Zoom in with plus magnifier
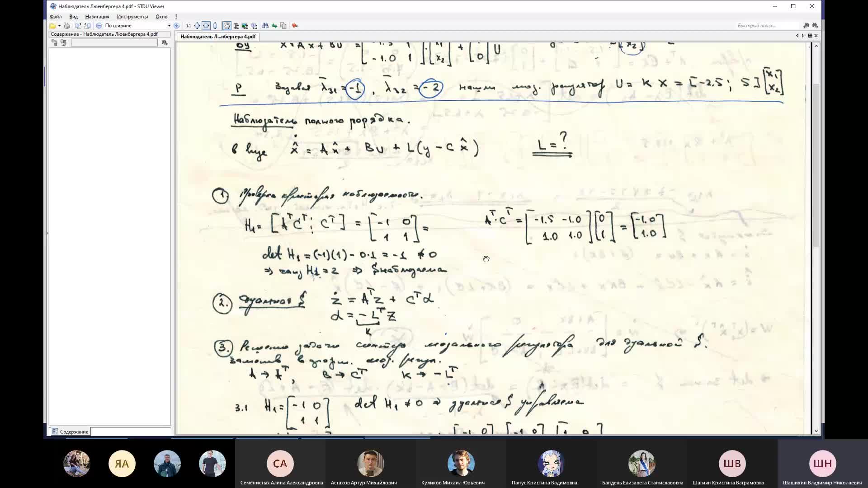 tap(176, 26)
